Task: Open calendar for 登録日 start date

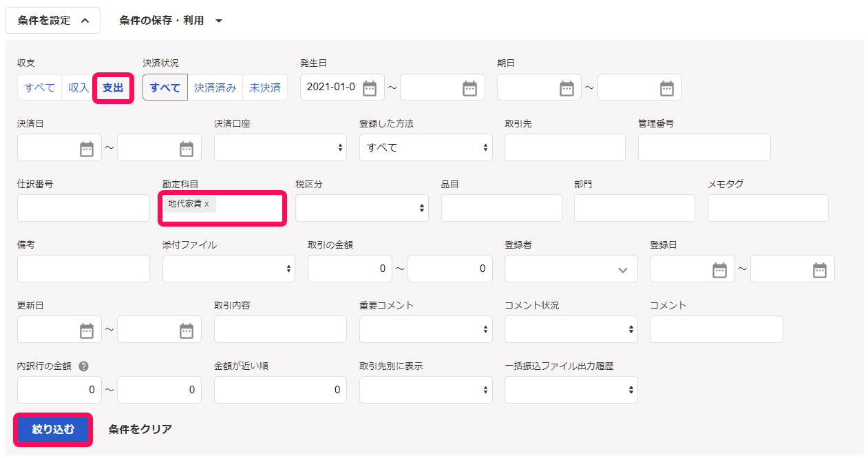Action: coord(719,269)
